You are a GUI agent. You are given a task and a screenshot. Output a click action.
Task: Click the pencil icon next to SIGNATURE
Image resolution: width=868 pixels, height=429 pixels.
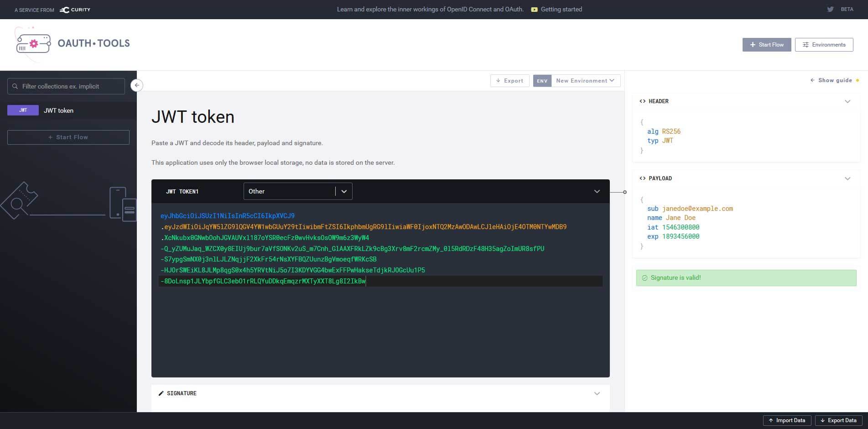pos(161,393)
